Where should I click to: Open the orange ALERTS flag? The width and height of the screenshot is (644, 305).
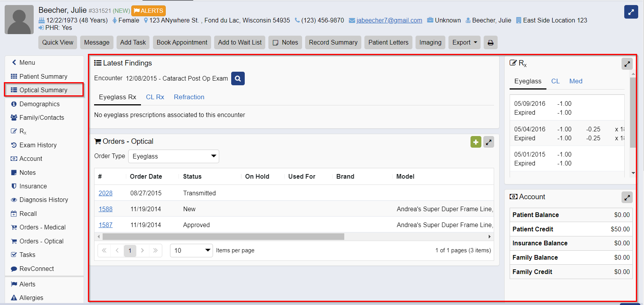149,11
